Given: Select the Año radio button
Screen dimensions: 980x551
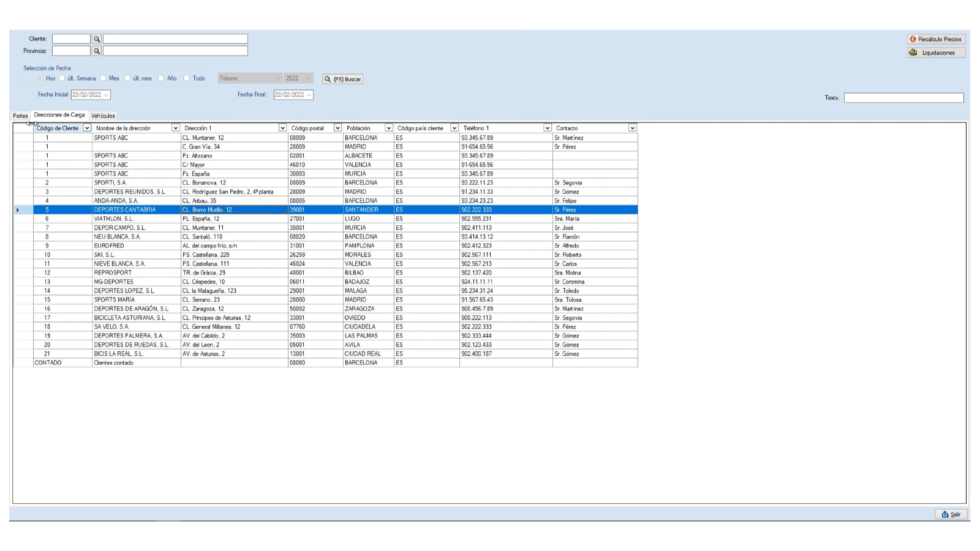Looking at the screenshot, I should 161,78.
